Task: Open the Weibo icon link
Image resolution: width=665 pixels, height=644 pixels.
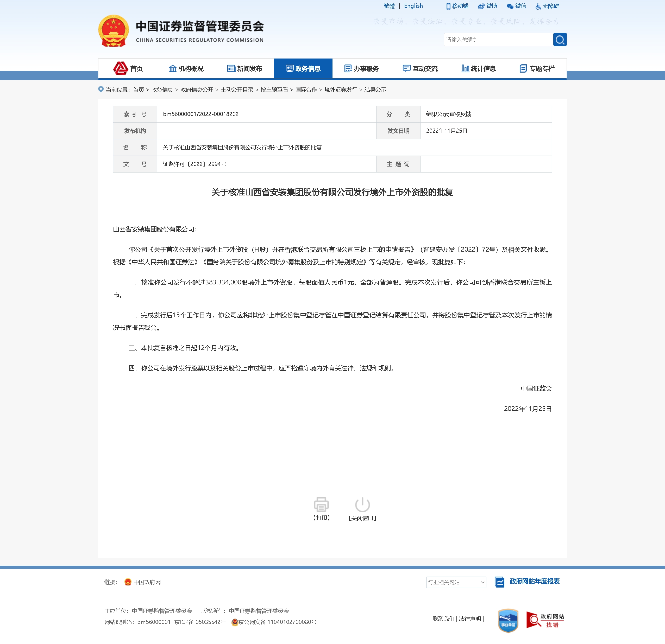Action: (481, 7)
